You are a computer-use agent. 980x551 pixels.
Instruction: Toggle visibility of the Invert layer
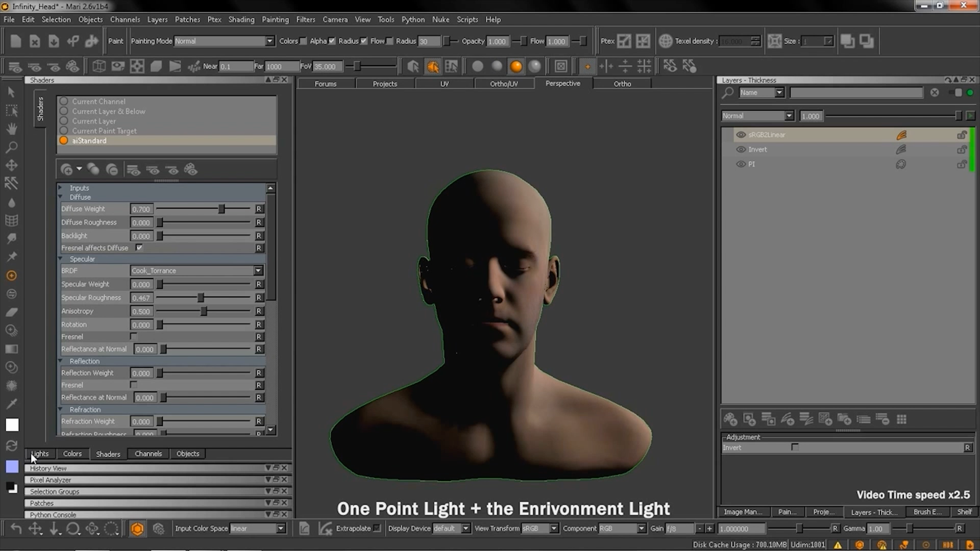point(741,149)
